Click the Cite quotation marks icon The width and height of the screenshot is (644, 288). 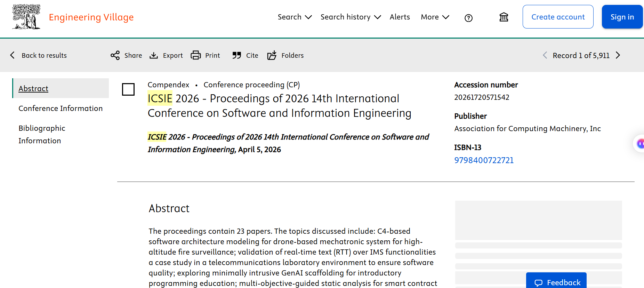237,55
